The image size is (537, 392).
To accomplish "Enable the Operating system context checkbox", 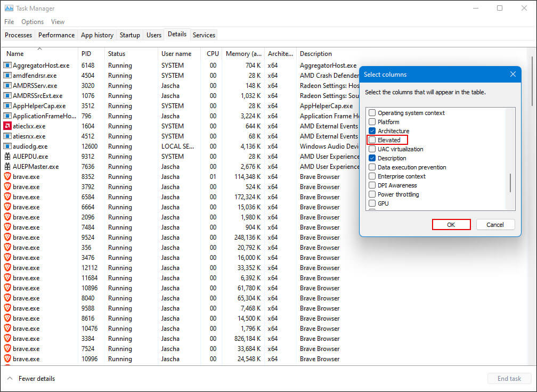I will tap(372, 112).
